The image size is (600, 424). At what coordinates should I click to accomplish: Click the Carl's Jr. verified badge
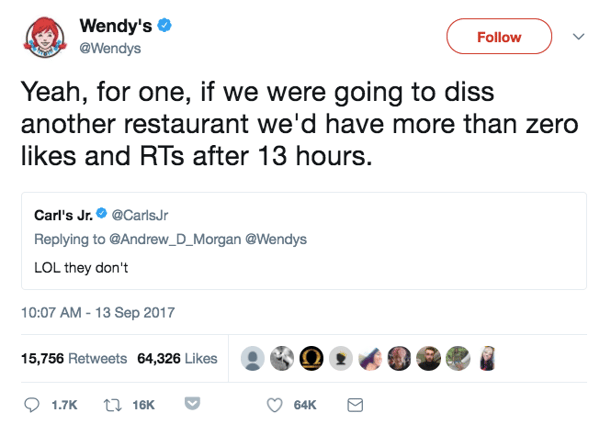coord(100,214)
